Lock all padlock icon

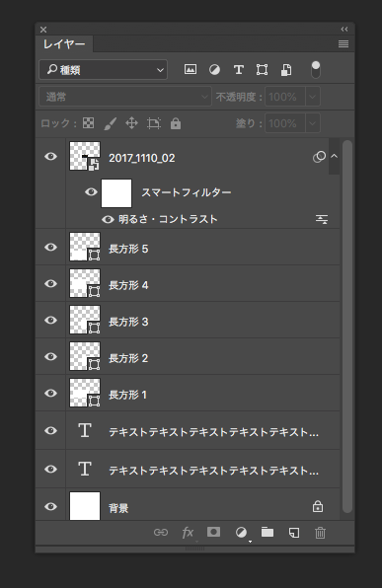[176, 123]
